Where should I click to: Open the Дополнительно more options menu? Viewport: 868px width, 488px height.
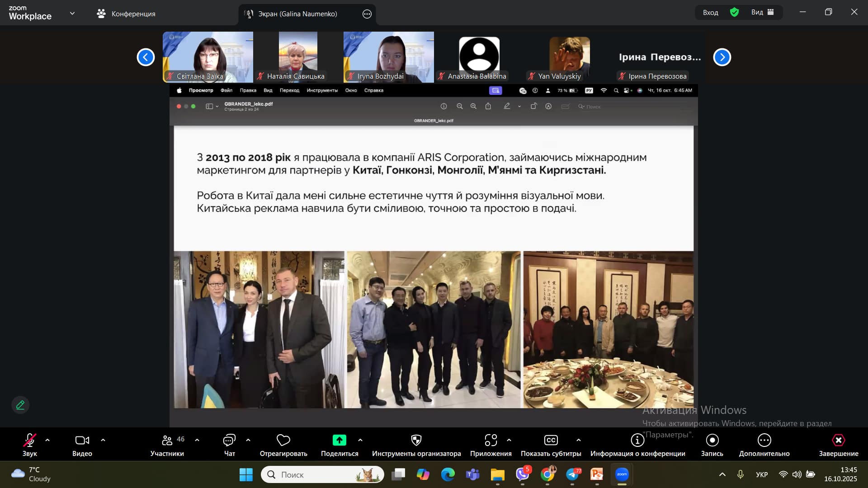click(764, 441)
